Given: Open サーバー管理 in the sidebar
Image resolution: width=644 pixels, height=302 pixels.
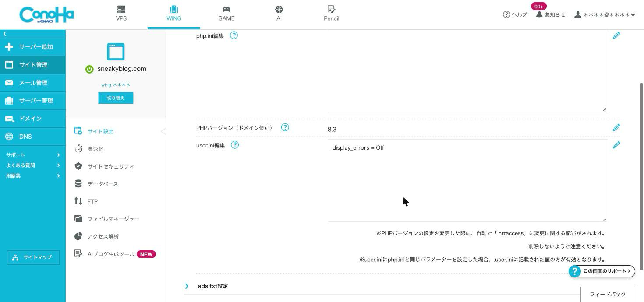Looking at the screenshot, I should [x=33, y=101].
